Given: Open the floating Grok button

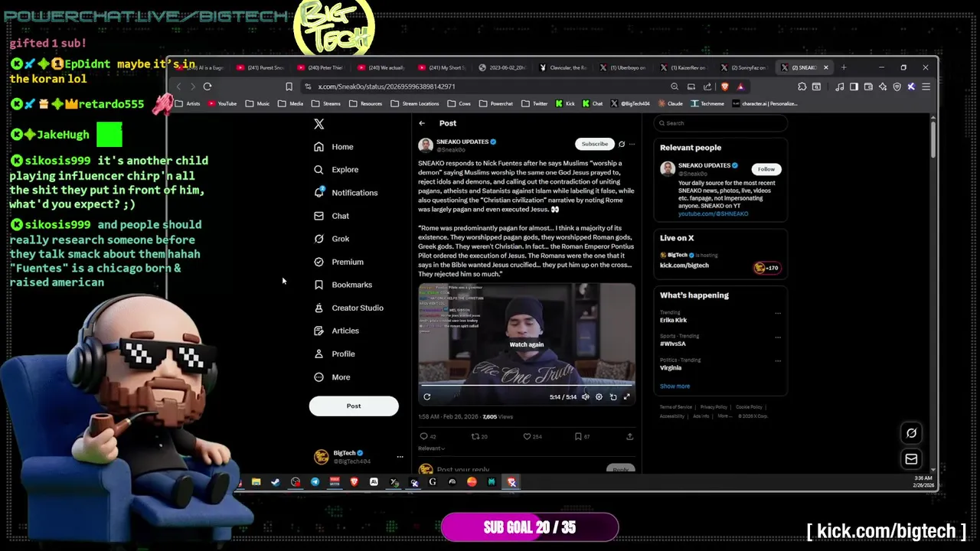Looking at the screenshot, I should (x=911, y=433).
